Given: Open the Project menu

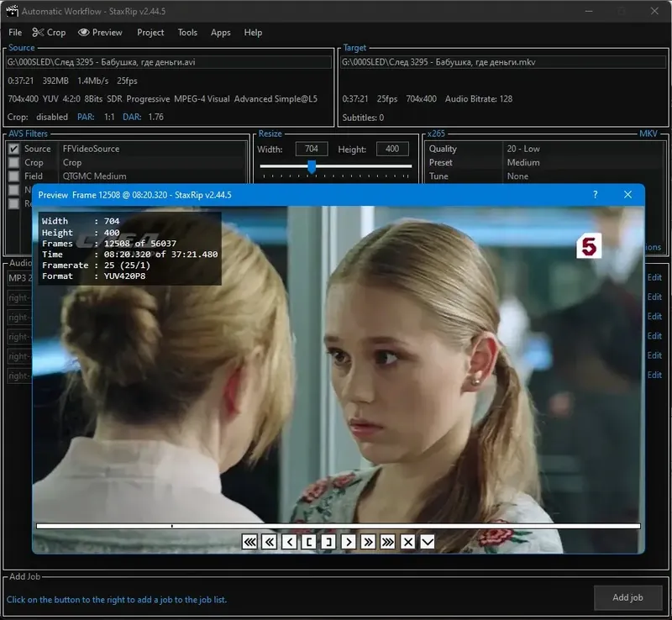Looking at the screenshot, I should (x=150, y=32).
